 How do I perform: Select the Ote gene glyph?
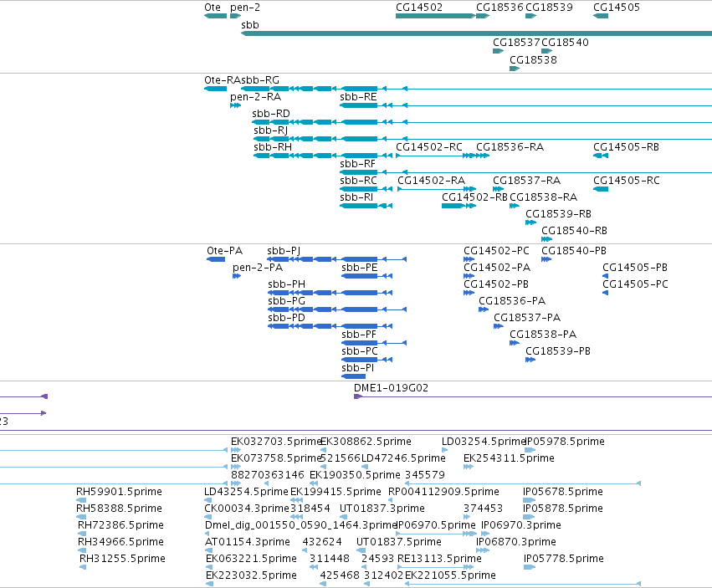[215, 16]
